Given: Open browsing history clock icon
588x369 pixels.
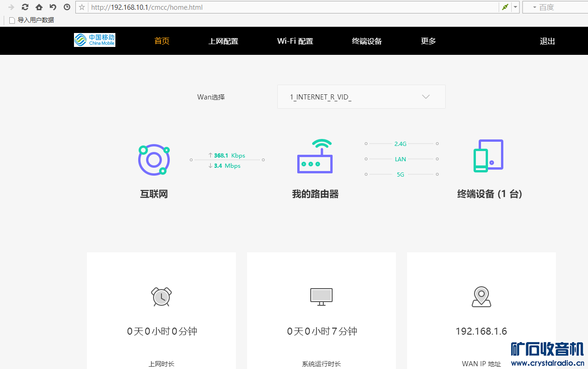Looking at the screenshot, I should click(67, 7).
